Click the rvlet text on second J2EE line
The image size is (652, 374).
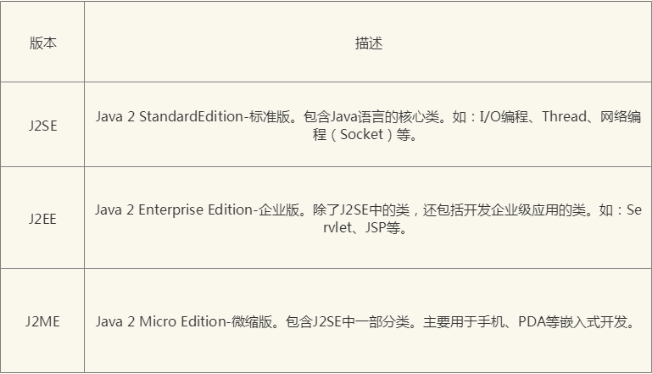[337, 228]
